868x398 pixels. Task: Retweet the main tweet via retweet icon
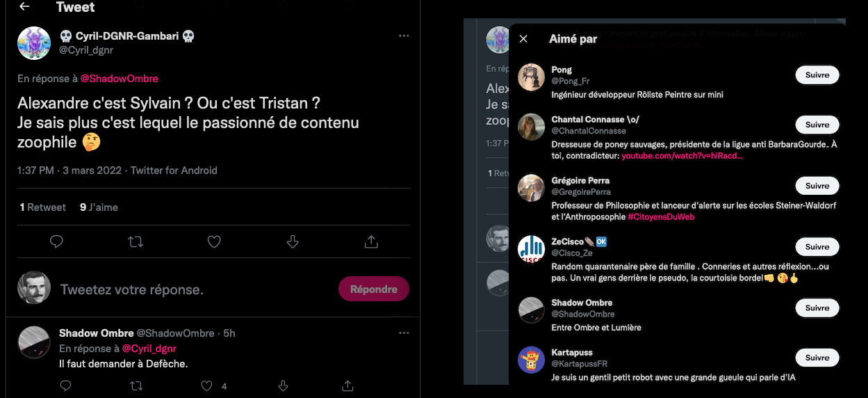tap(136, 241)
